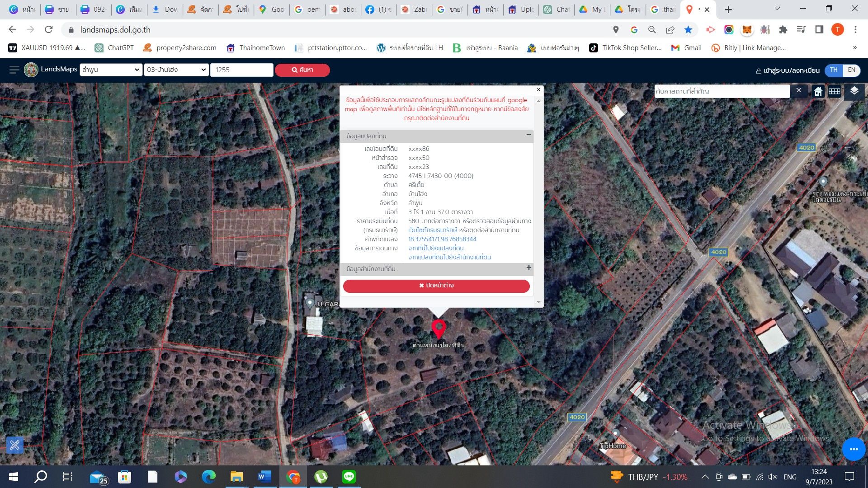Select the red parcel location pin
868x488 pixels.
(x=439, y=328)
